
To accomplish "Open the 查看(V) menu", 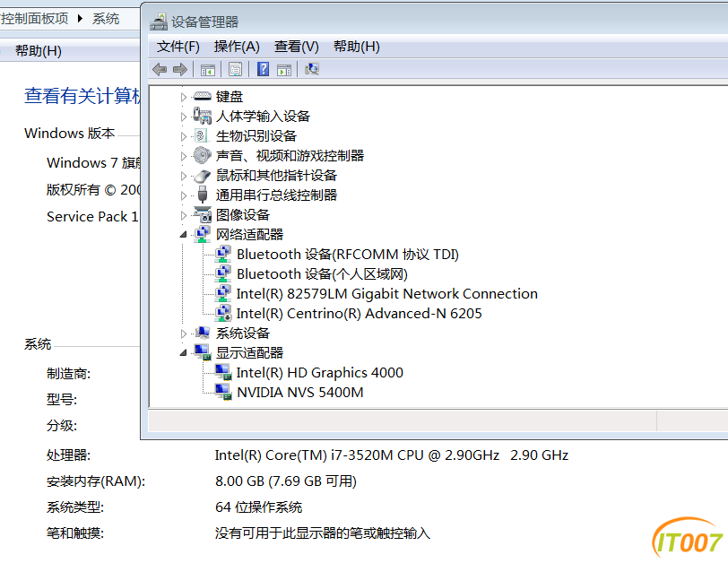I will click(x=296, y=47).
